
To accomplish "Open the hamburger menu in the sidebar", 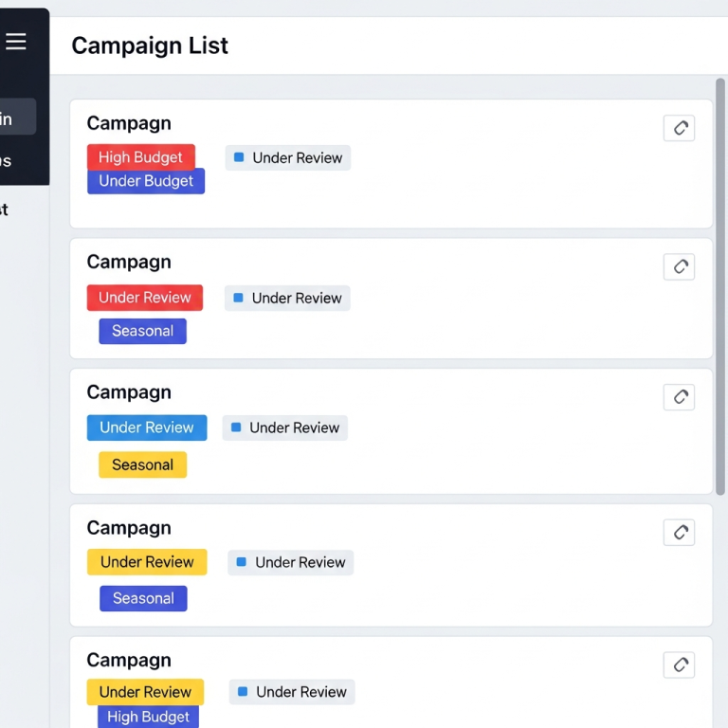I will coord(16,42).
